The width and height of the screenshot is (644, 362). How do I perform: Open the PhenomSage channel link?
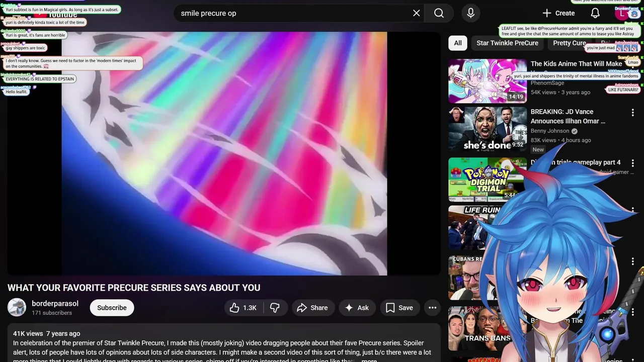coord(547,83)
